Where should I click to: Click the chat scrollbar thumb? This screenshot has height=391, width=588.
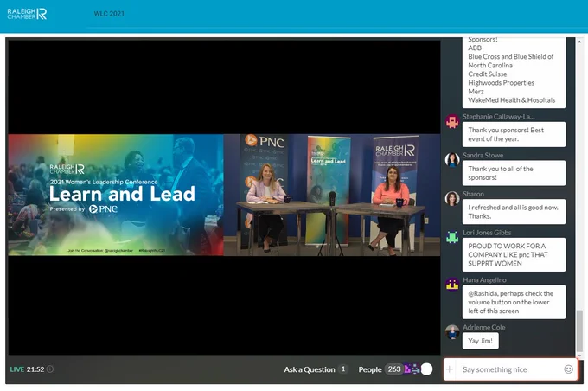(579, 330)
